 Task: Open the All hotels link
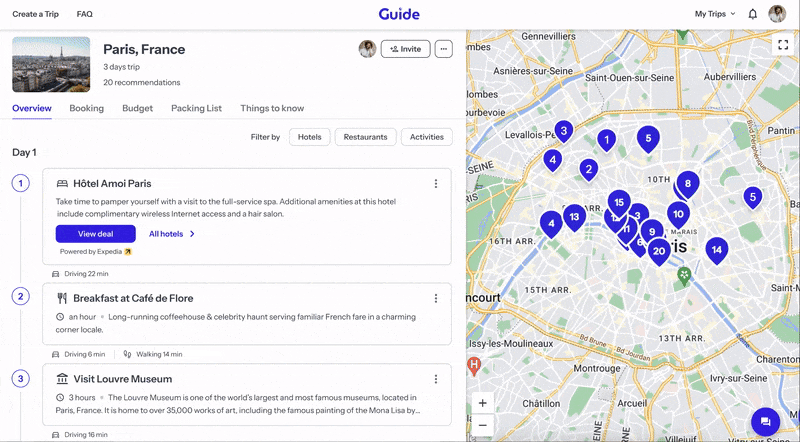coord(171,234)
